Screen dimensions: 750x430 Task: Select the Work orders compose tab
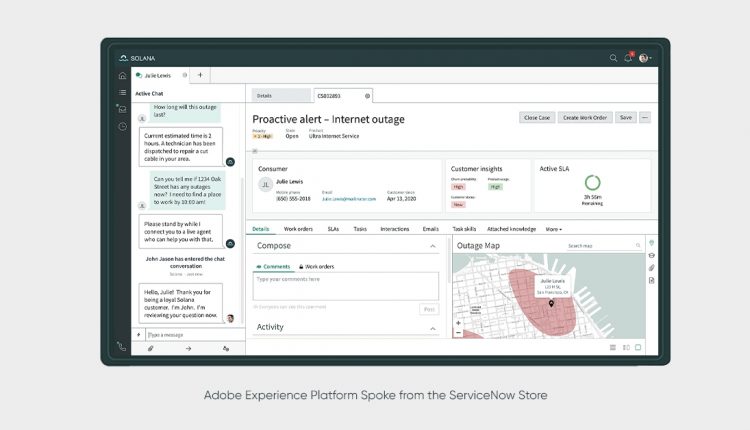point(316,266)
